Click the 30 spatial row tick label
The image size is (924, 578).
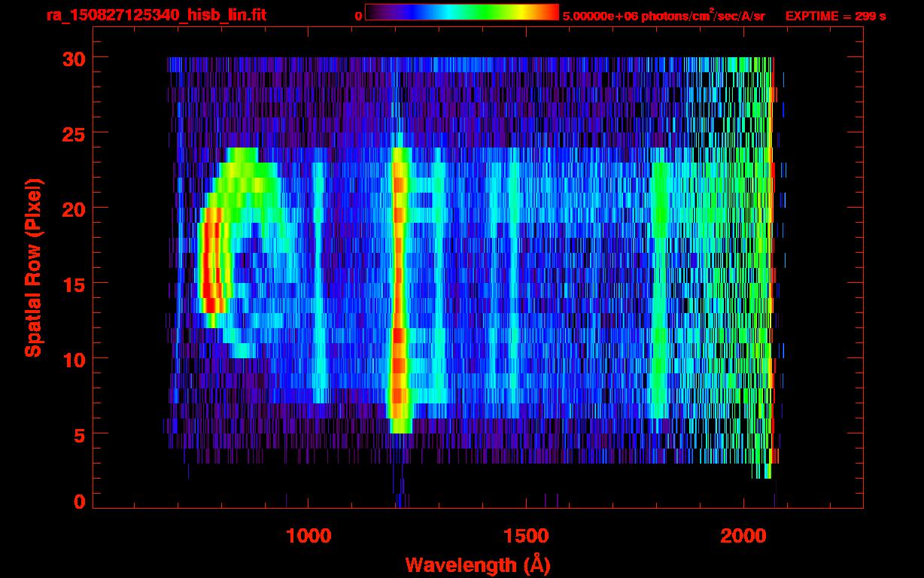(74, 58)
